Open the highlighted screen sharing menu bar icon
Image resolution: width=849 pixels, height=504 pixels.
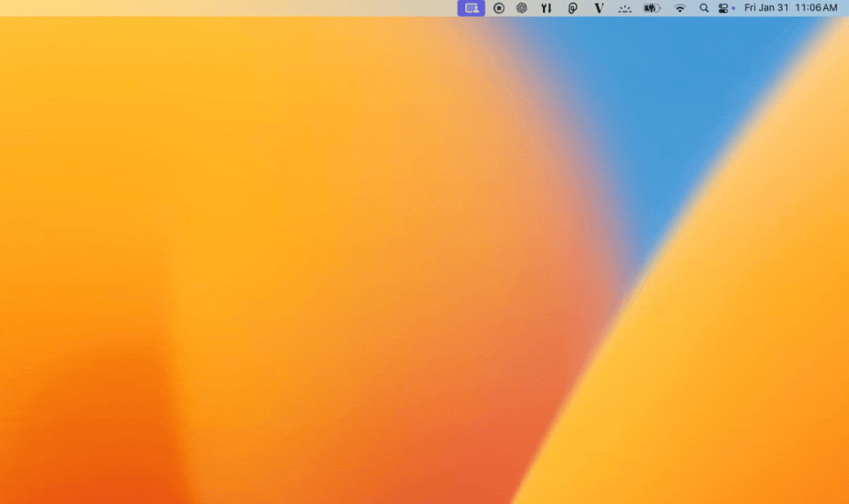(471, 8)
